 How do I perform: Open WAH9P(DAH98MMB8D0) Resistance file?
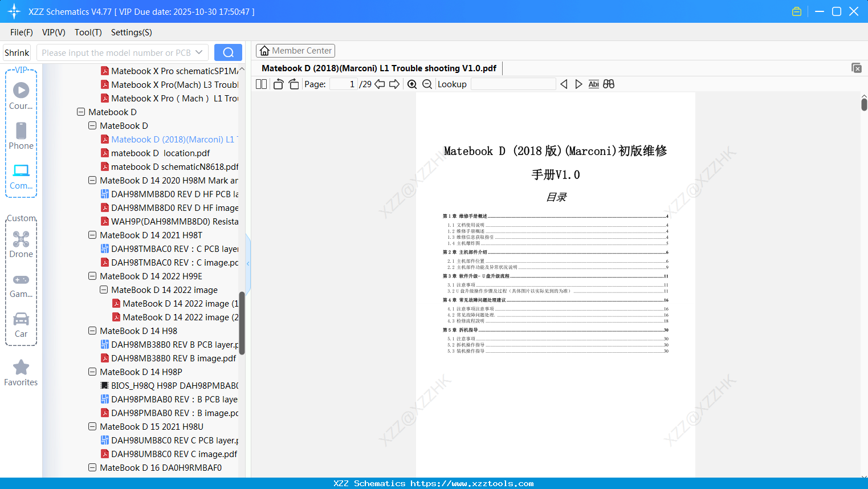tap(174, 222)
